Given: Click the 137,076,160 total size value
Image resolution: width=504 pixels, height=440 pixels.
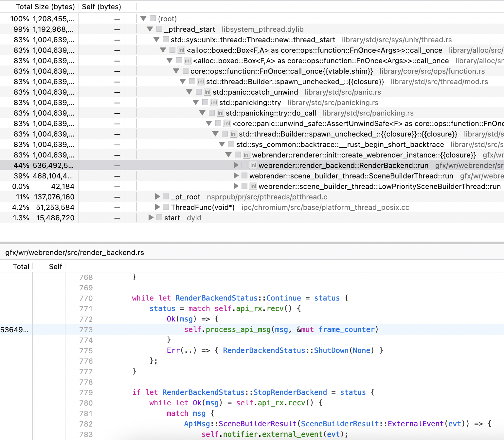Looking at the screenshot, I should click(x=54, y=197).
